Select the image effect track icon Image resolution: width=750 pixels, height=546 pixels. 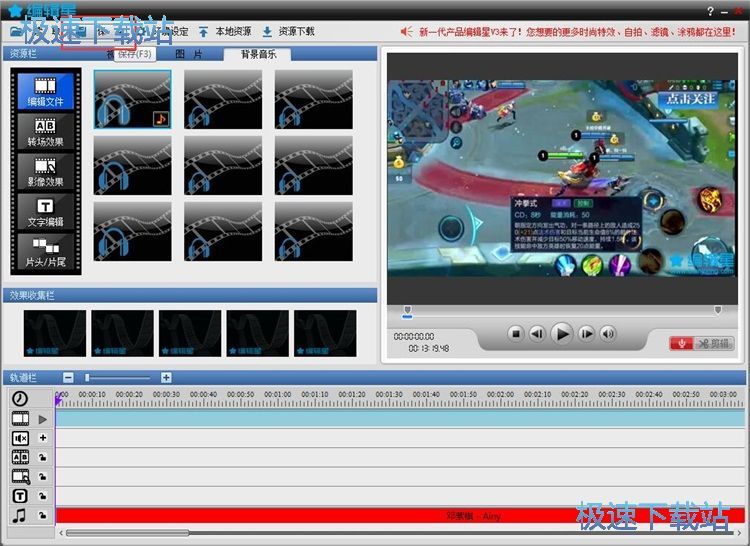click(x=21, y=477)
